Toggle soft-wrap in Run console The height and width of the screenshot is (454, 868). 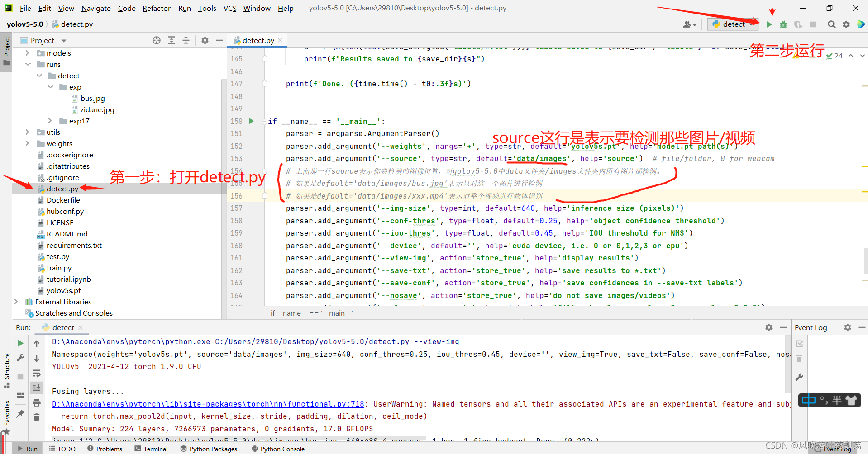37,373
